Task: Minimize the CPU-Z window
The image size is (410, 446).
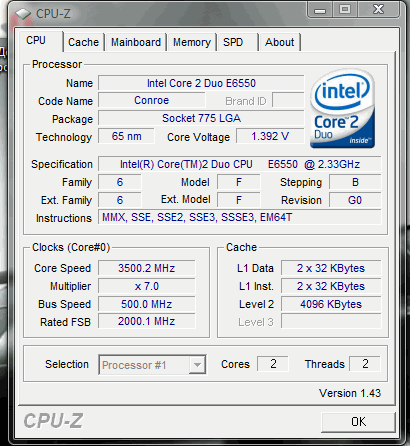Action: coord(320,10)
